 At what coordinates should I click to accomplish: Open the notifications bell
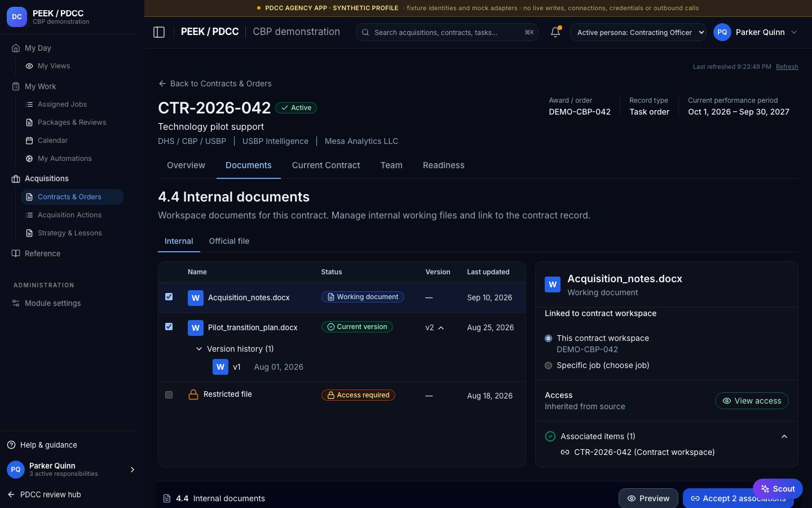pyautogui.click(x=555, y=32)
